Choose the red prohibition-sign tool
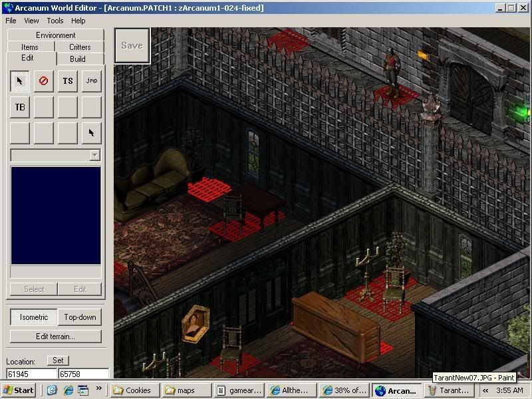532x399 pixels. [x=43, y=81]
